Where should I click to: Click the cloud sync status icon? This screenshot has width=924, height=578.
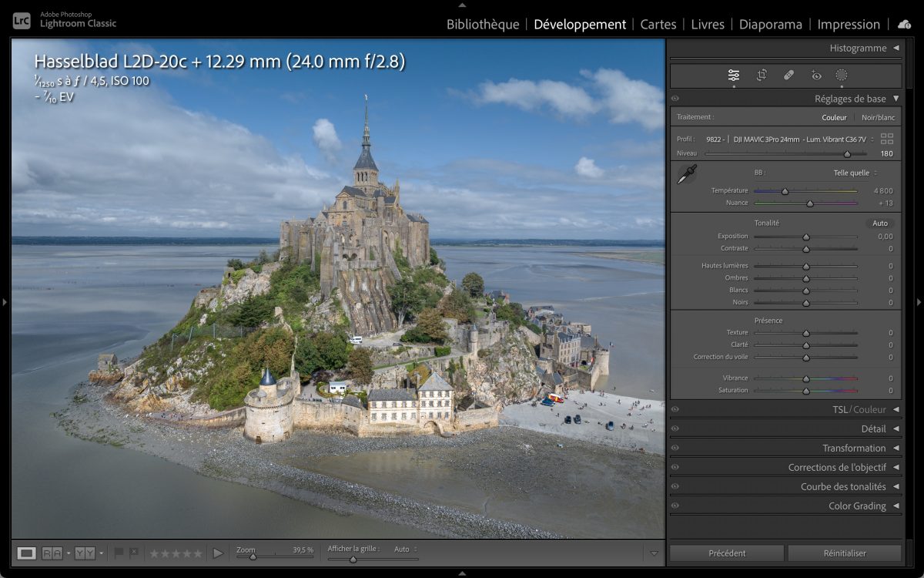click(x=904, y=24)
